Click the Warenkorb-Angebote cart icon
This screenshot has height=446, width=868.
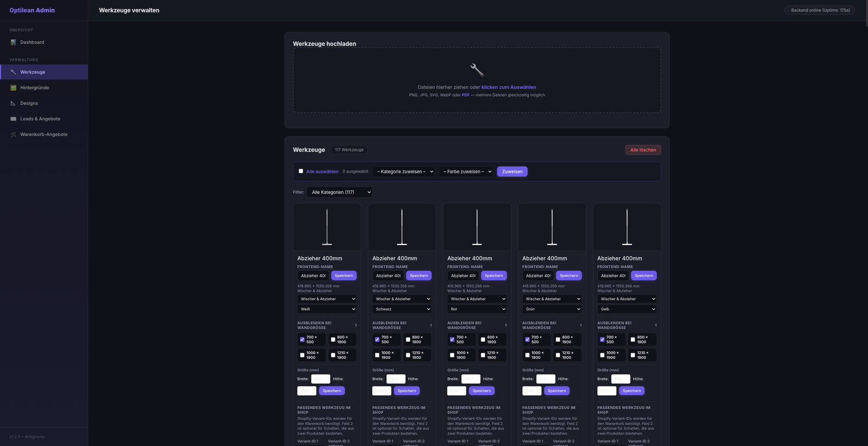(14, 134)
